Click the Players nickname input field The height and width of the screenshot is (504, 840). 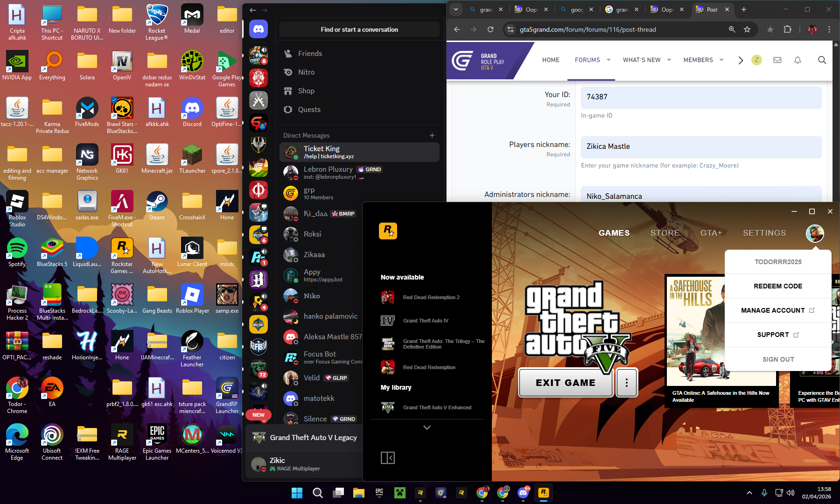pos(700,147)
